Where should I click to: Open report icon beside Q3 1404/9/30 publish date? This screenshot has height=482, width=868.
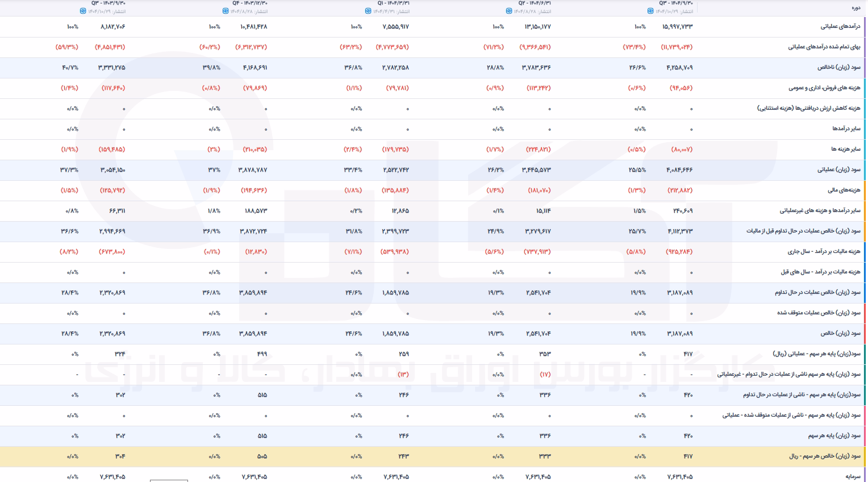coord(650,11)
